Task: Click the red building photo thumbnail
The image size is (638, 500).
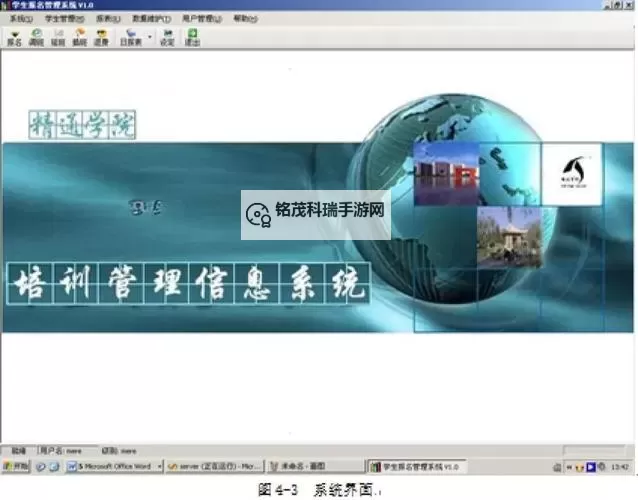Action: [446, 173]
